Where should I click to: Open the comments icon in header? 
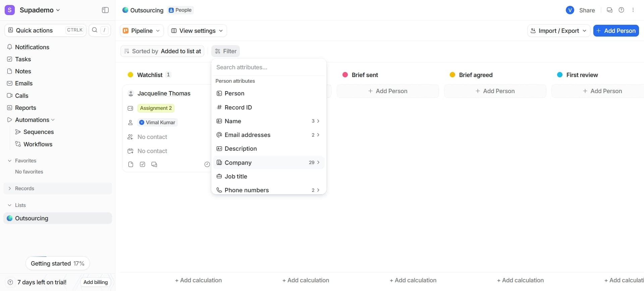coord(609,10)
